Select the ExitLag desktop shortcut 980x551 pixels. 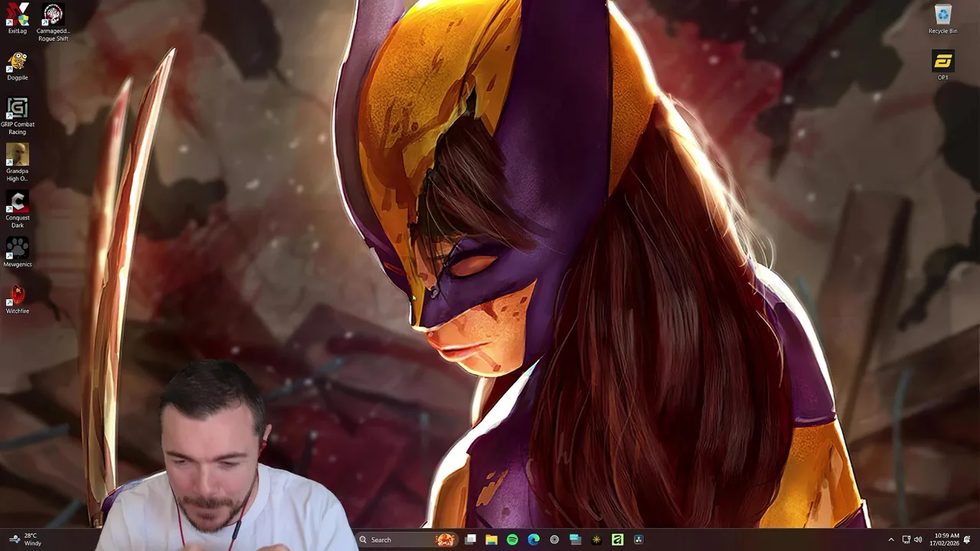[x=18, y=19]
